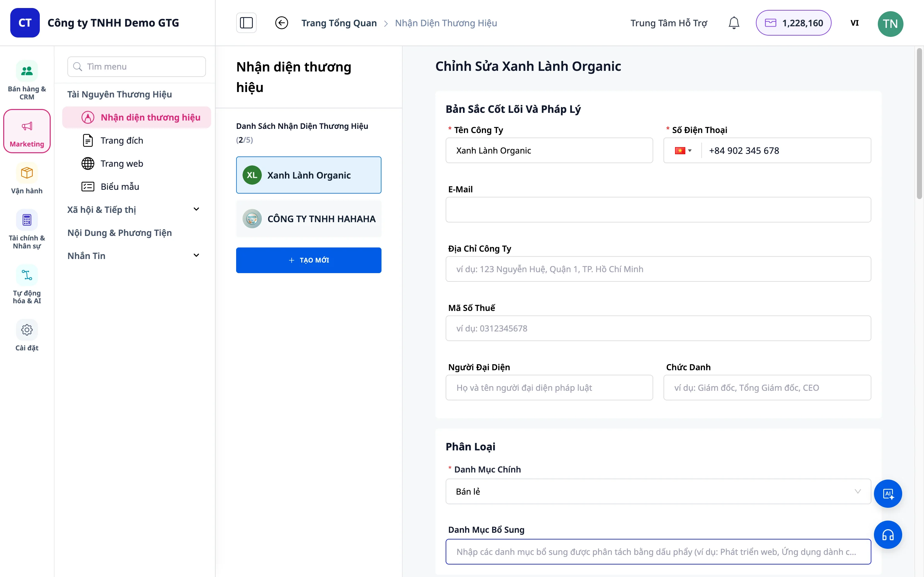Expand Nhắn Tin menu section
Image resolution: width=924 pixels, height=577 pixels.
tap(134, 256)
